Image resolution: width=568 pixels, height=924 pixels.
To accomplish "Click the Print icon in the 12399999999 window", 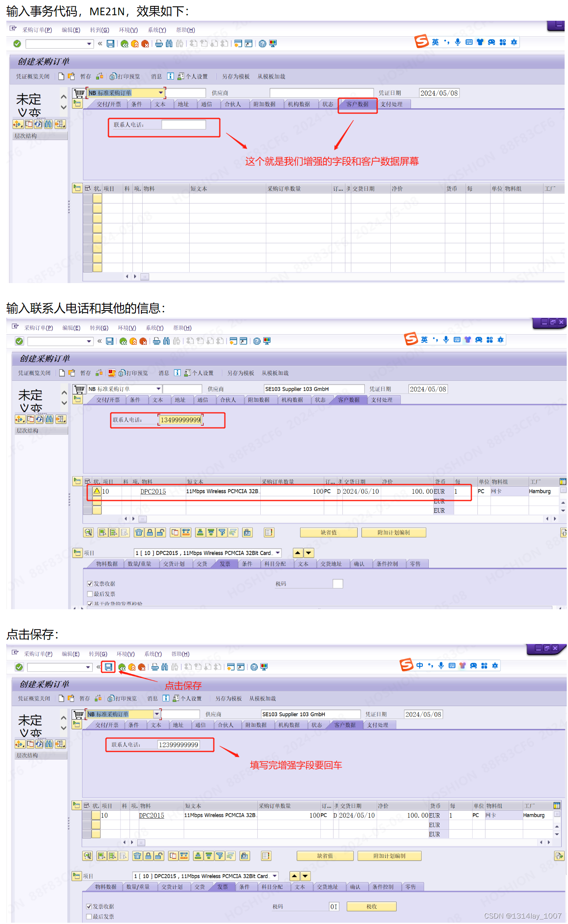I will pyautogui.click(x=155, y=667).
